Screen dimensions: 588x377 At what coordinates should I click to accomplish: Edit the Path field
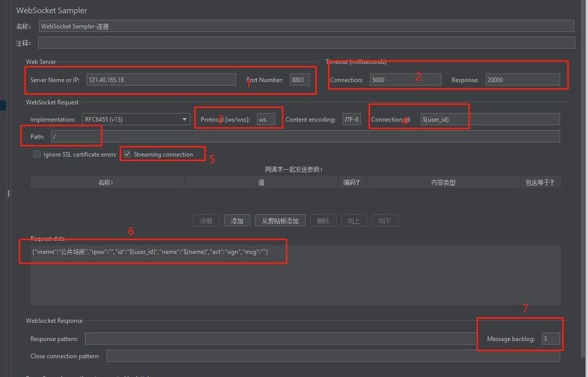pos(305,136)
